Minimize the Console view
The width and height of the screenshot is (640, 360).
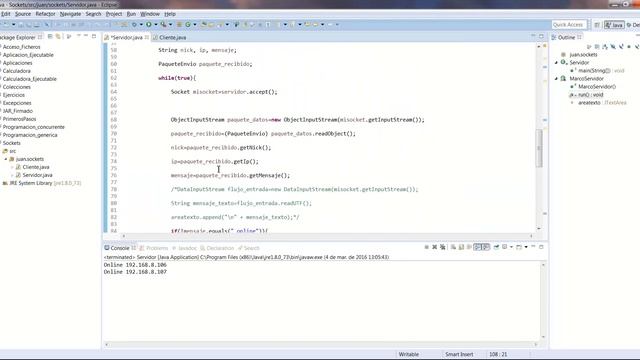coord(533,247)
